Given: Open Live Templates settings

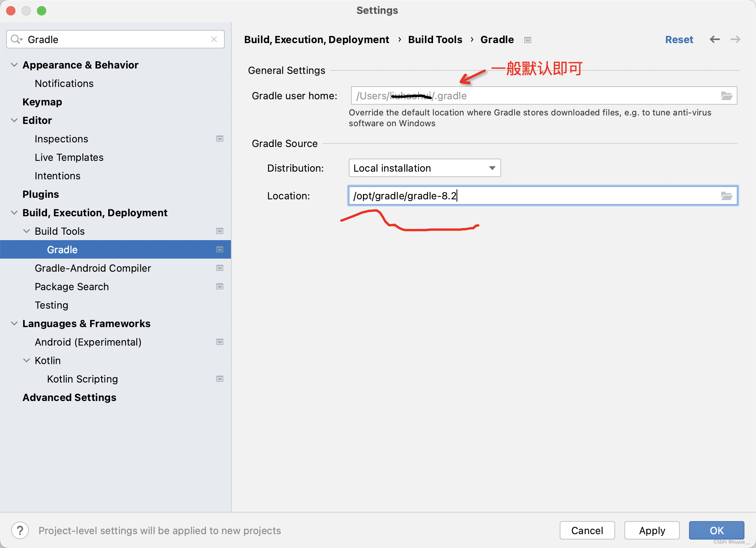Looking at the screenshot, I should (x=69, y=157).
